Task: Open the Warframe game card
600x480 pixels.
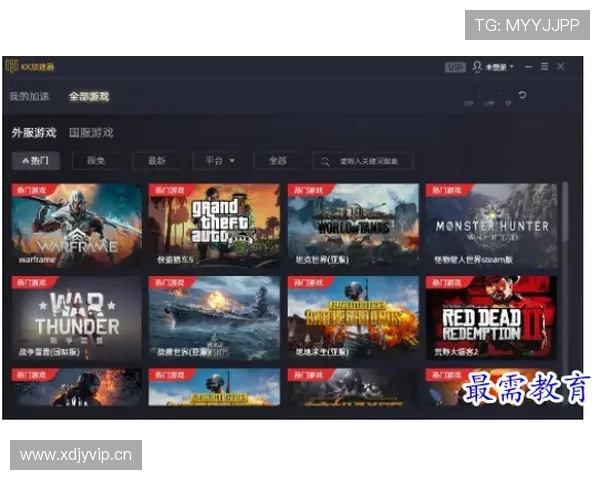Action: pyautogui.click(x=77, y=225)
